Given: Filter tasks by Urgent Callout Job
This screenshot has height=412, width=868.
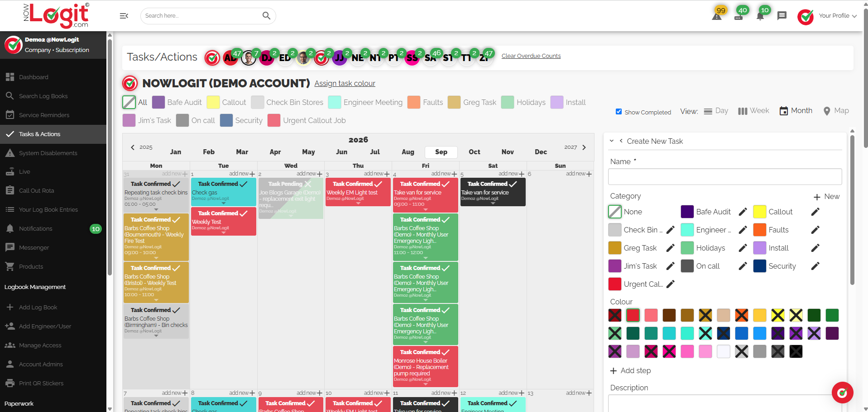Looking at the screenshot, I should tap(274, 120).
